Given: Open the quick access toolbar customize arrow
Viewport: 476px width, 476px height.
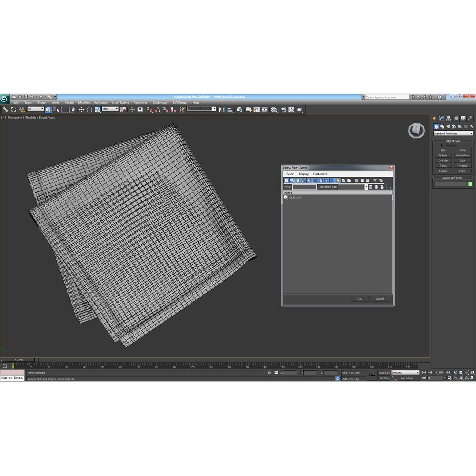Looking at the screenshot, I should tap(55, 97).
